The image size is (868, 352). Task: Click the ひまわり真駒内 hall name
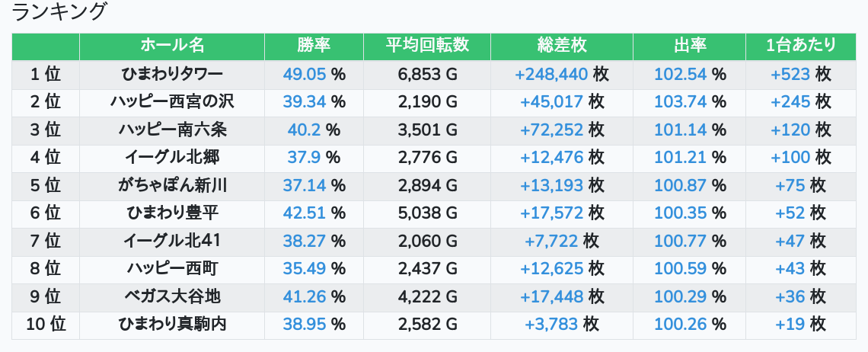click(x=172, y=325)
